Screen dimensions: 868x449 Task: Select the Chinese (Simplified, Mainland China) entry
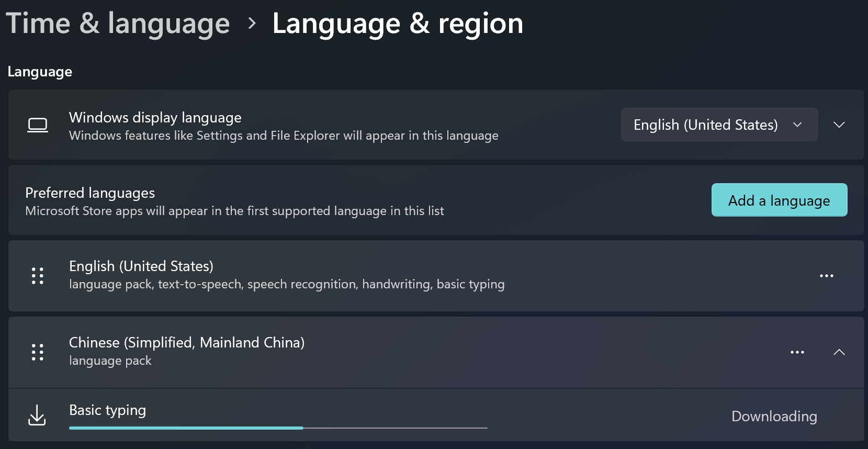tap(187, 343)
